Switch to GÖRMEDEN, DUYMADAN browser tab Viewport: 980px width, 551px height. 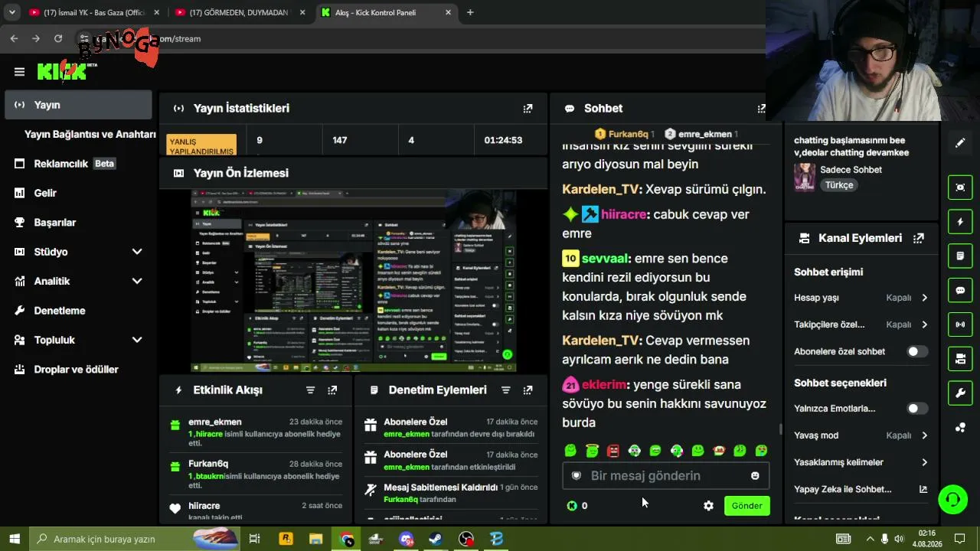(239, 12)
